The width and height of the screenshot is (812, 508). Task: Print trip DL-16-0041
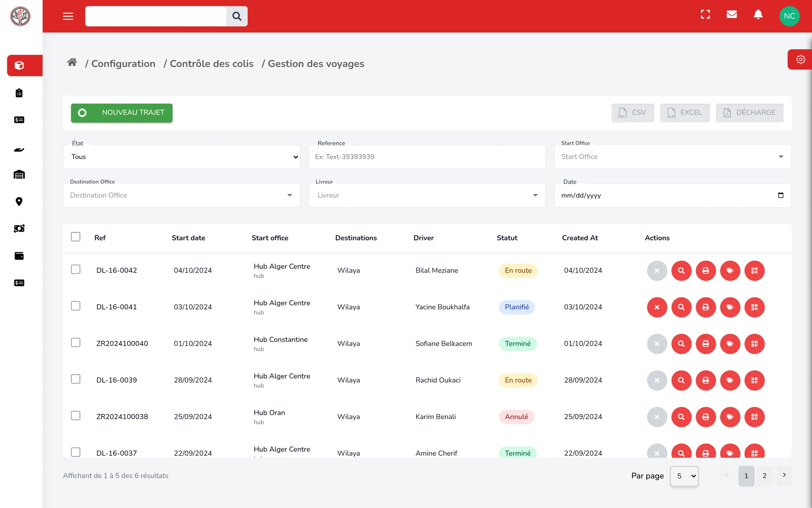tap(706, 307)
